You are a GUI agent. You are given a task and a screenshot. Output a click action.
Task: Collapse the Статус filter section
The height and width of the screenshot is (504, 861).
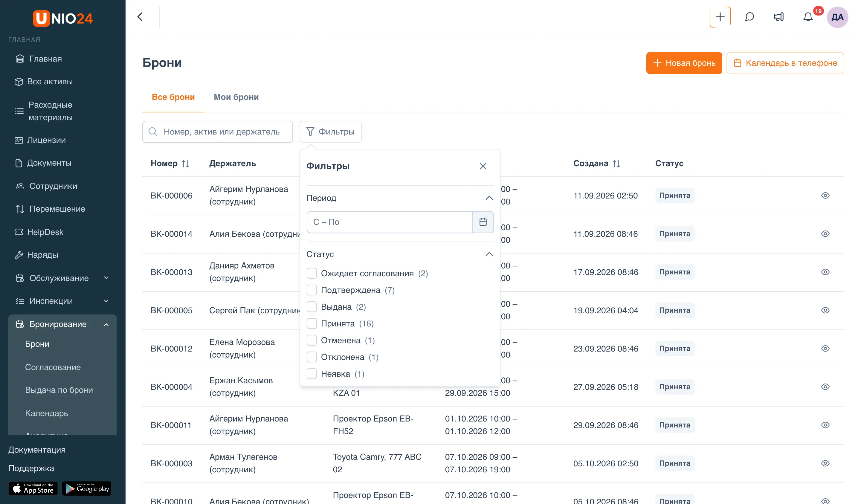[x=489, y=254]
